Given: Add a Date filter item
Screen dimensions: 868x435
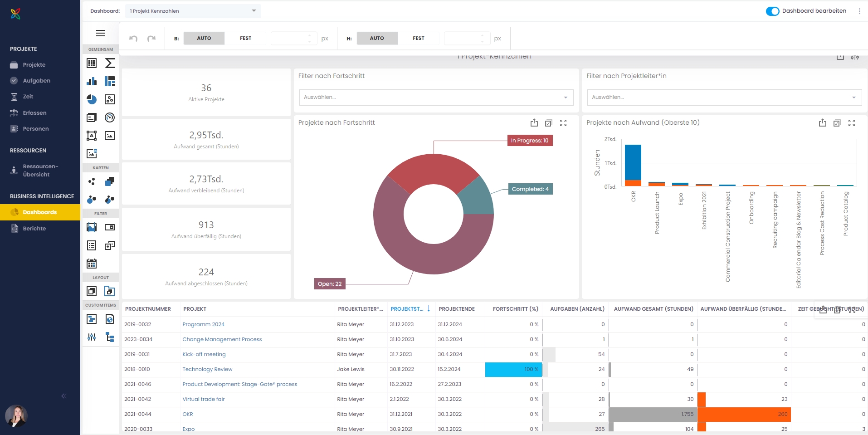Looking at the screenshot, I should click(x=92, y=264).
